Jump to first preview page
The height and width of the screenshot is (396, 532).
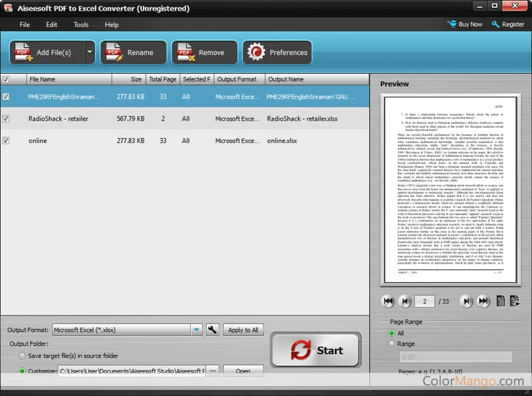[x=388, y=301]
